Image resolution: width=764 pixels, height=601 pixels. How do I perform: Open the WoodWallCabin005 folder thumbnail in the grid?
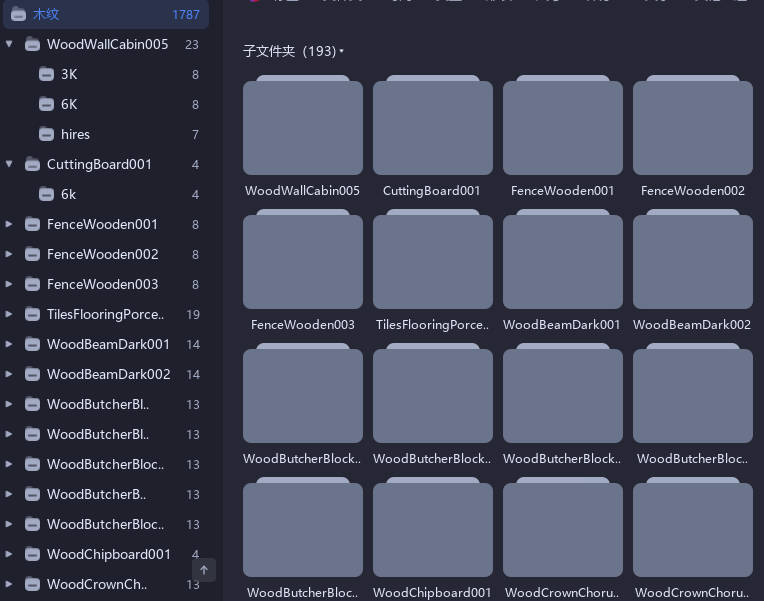pos(303,125)
